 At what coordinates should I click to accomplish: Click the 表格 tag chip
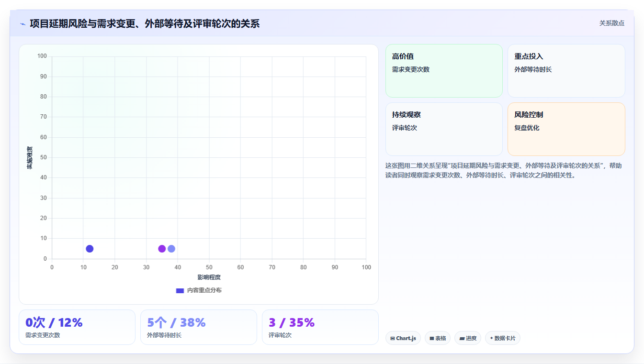click(438, 338)
